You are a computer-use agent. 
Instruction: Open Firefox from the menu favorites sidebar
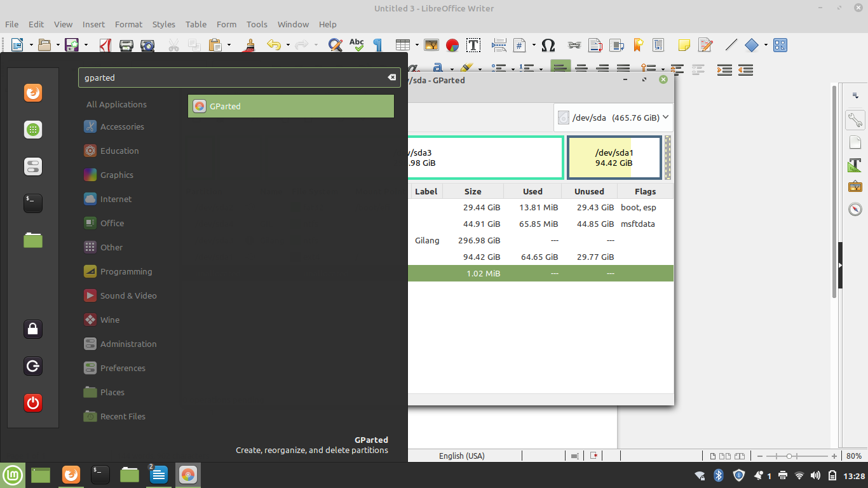click(x=33, y=93)
